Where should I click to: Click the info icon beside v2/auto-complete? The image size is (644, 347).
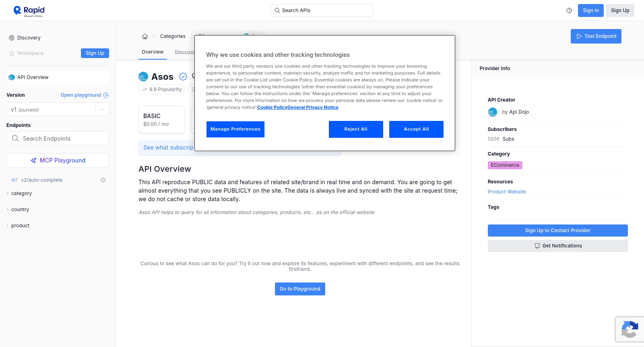pyautogui.click(x=103, y=180)
